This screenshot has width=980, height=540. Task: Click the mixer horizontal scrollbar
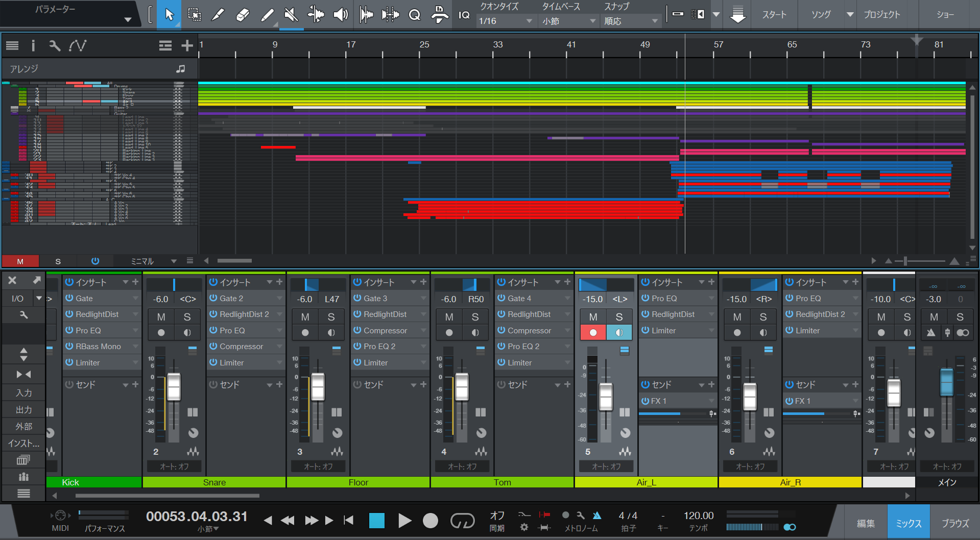169,495
